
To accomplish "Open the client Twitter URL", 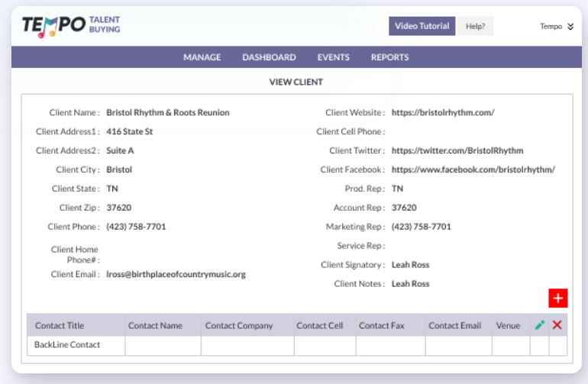I will [457, 150].
